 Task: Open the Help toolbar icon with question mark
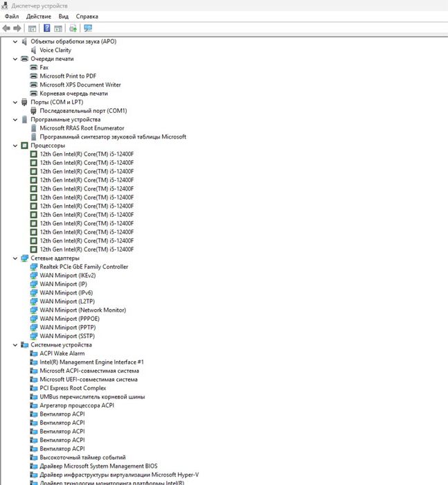click(46, 28)
